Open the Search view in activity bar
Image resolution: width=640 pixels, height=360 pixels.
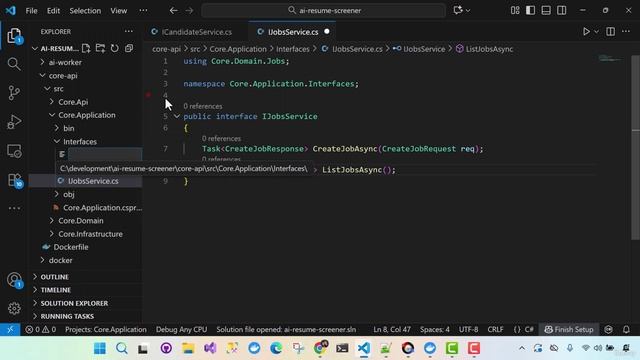click(14, 64)
